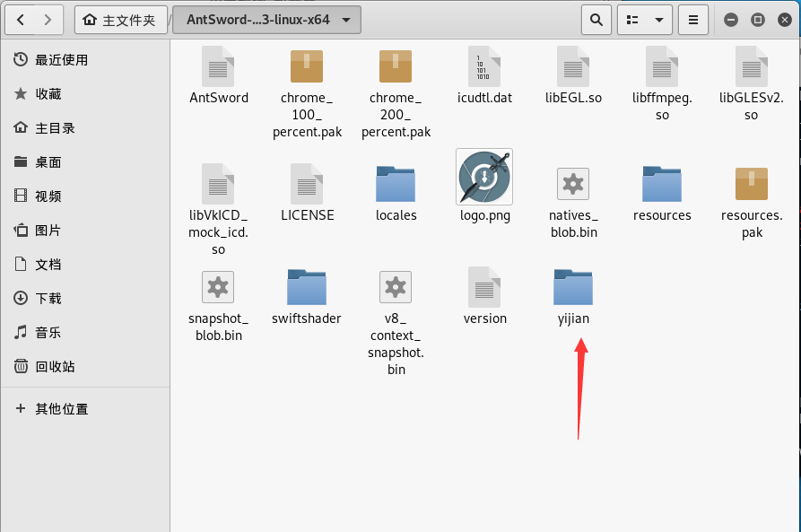The height and width of the screenshot is (532, 801).
Task: Go back with the left arrow button
Action: coord(21,20)
